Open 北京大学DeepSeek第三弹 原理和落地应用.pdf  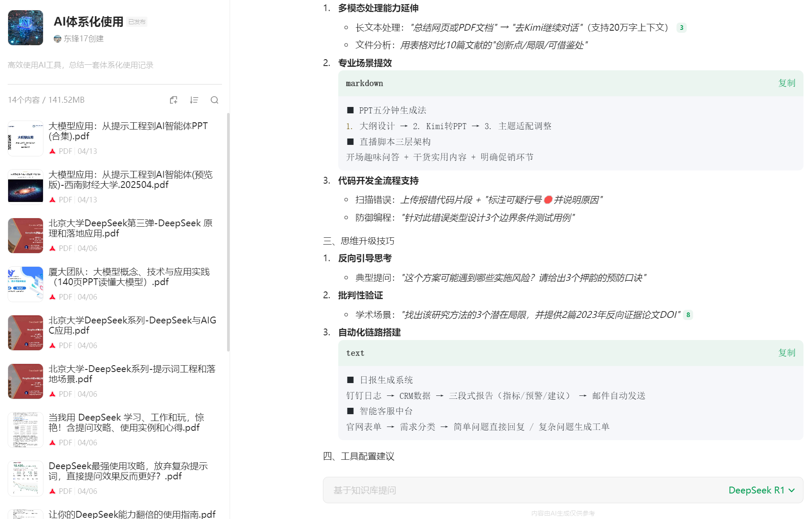click(130, 228)
